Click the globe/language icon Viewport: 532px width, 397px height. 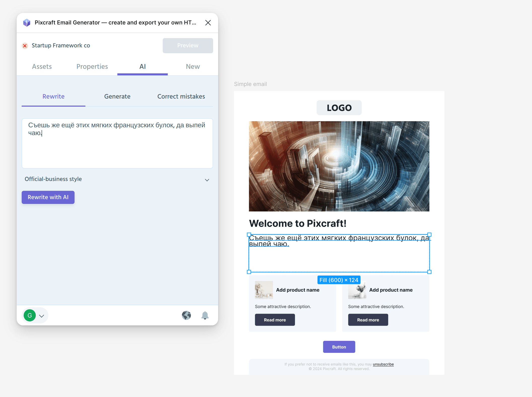tap(186, 315)
